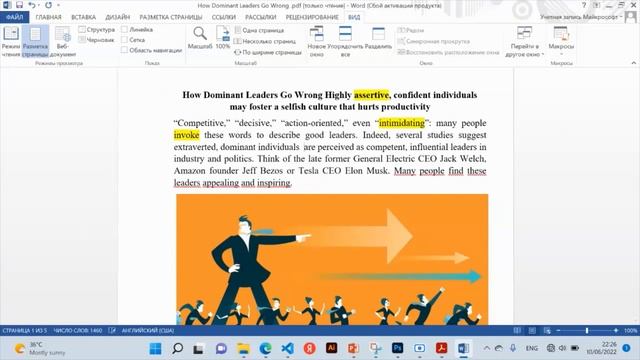Open New window (Новое окно)
Viewport: 640px width, 360px height.
coord(316,41)
